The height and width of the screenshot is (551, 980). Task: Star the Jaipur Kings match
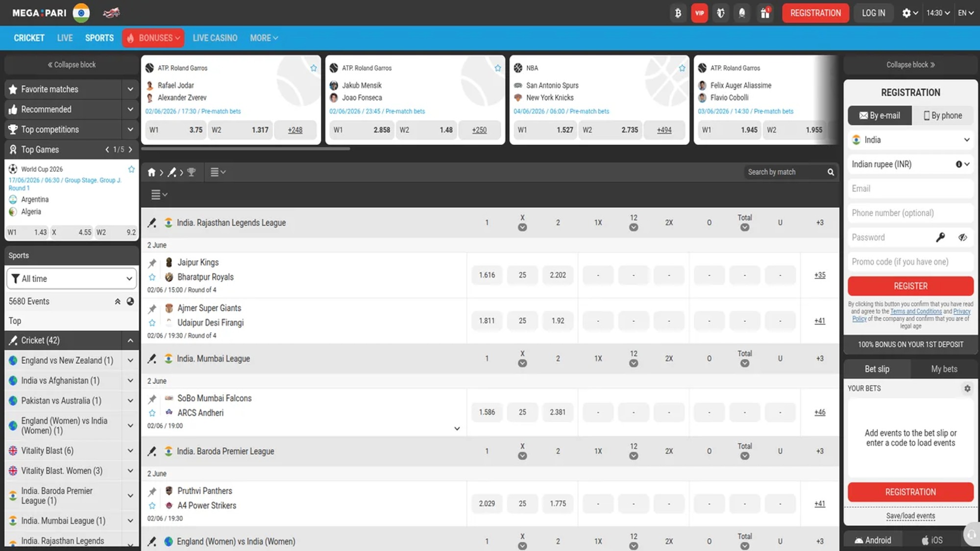[152, 277]
